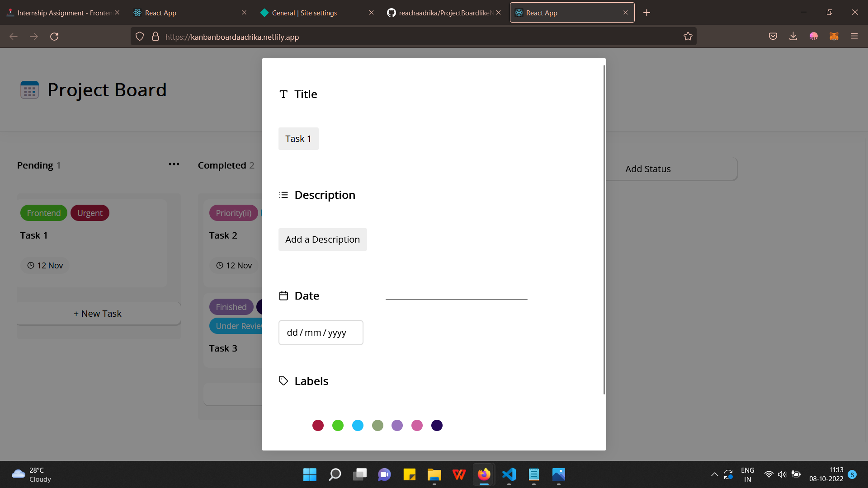Click the dd/mm/yyyy date field
The width and height of the screenshot is (868, 488).
click(321, 332)
